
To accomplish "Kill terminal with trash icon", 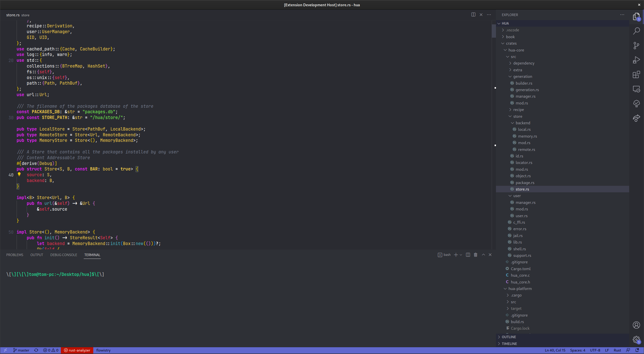I will tap(476, 255).
